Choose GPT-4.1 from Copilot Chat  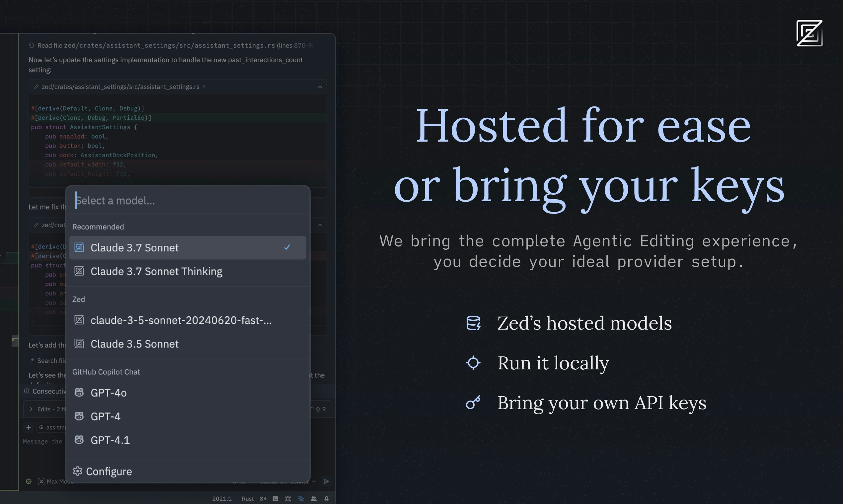[110, 440]
